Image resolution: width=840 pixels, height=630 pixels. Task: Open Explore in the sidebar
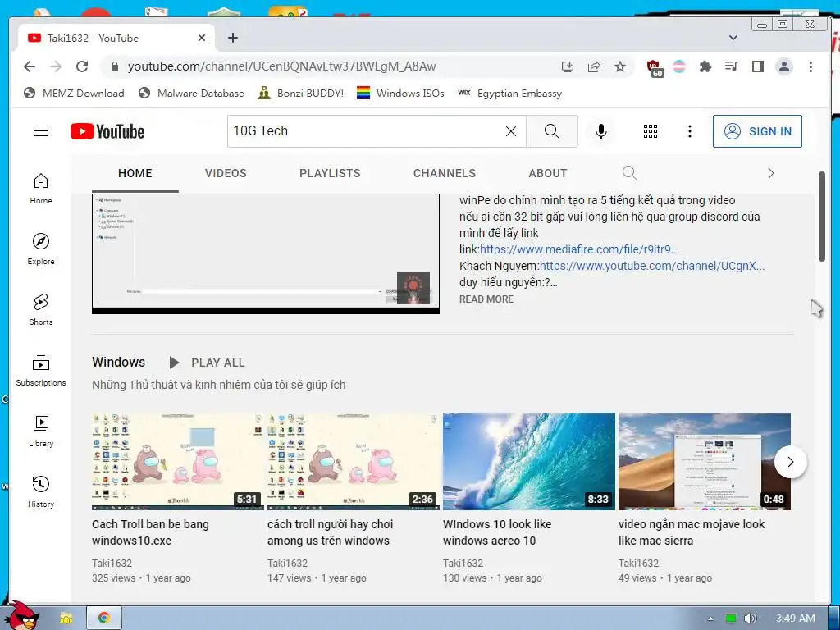click(41, 249)
